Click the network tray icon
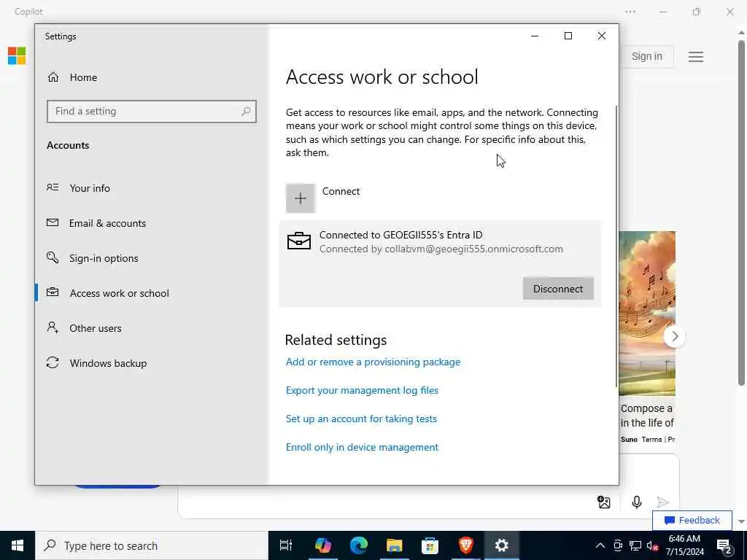 [635, 545]
